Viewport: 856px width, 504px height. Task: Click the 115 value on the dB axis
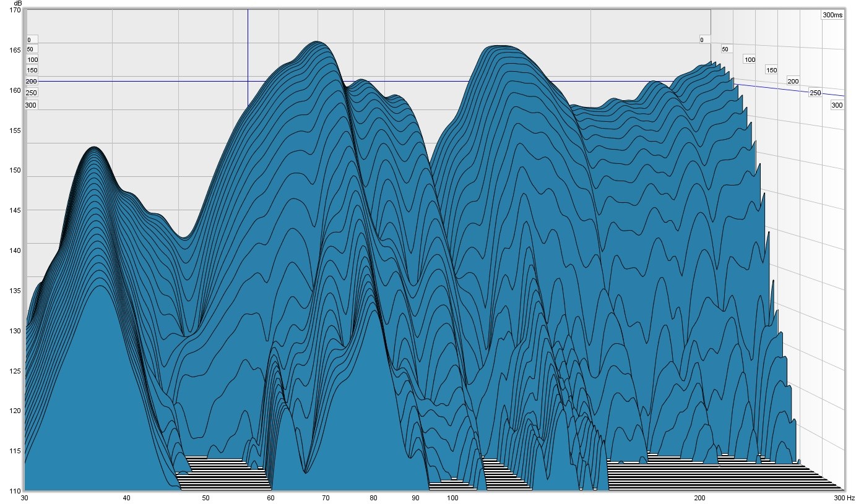coord(16,451)
